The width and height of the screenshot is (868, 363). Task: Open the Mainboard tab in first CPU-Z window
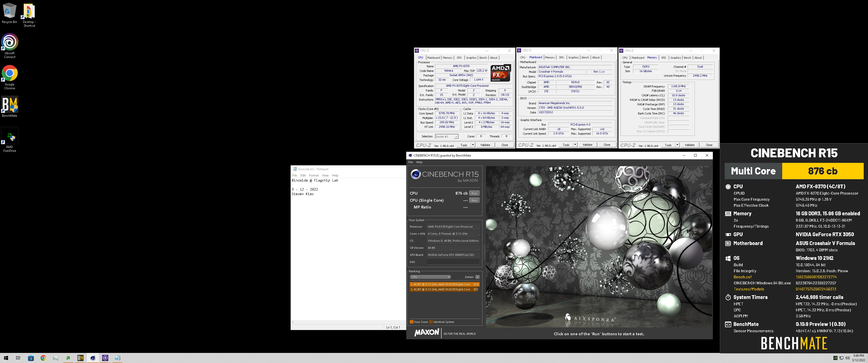tap(433, 57)
